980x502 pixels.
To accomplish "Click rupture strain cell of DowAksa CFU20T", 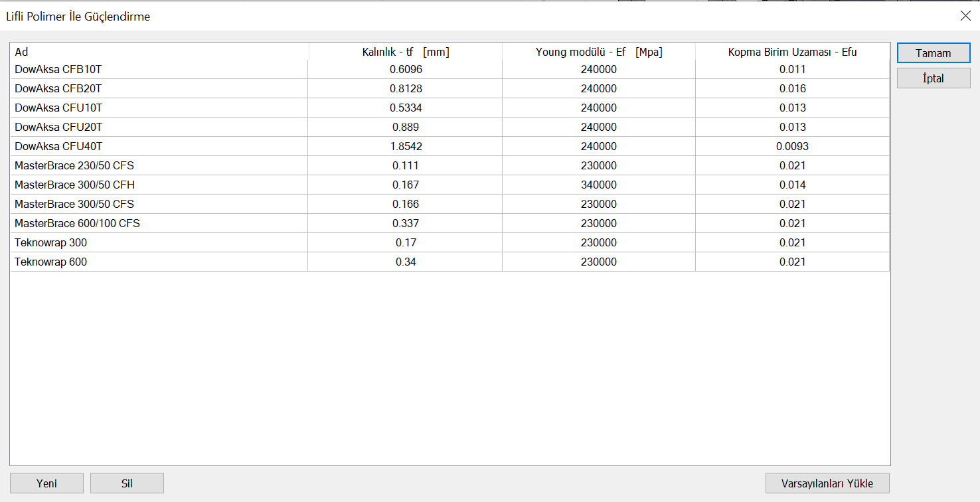I will [x=792, y=127].
